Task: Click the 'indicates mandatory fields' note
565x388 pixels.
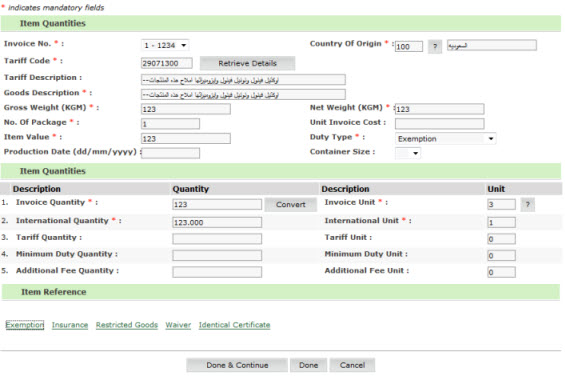Action: (x=56, y=8)
